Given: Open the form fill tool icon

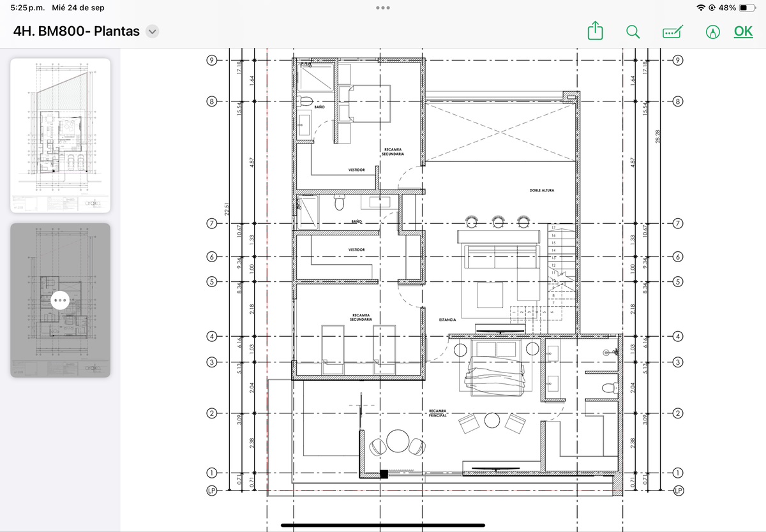Looking at the screenshot, I should pyautogui.click(x=672, y=31).
